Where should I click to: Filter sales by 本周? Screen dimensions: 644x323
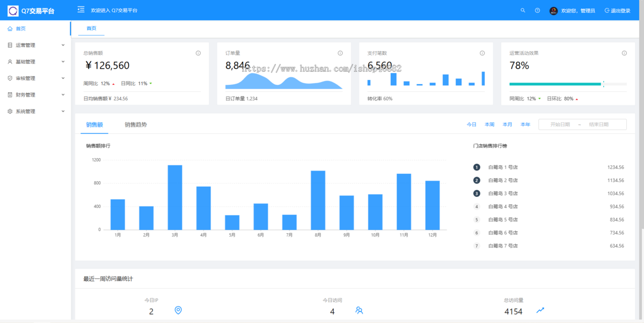(x=489, y=124)
